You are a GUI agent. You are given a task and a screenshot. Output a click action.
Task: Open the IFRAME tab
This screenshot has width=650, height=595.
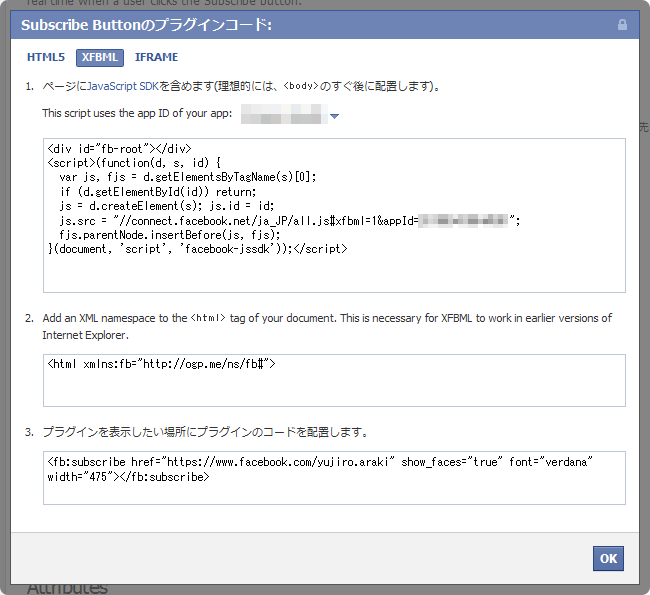click(156, 57)
